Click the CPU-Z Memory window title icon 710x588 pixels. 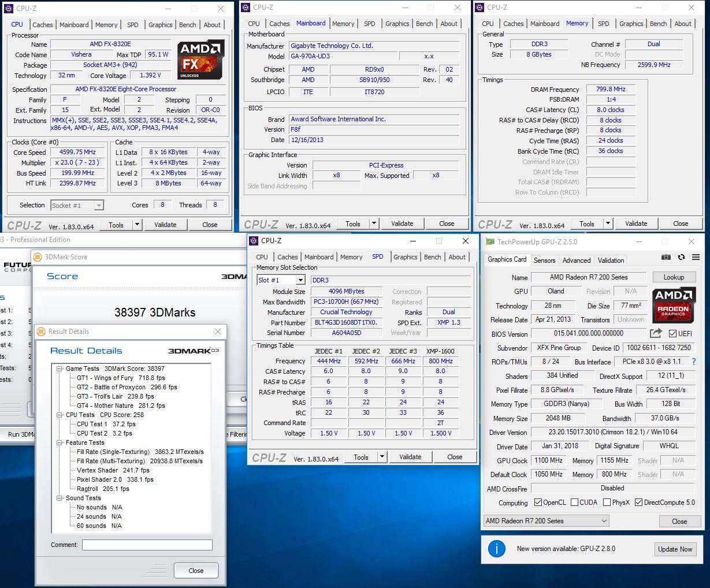tap(479, 8)
